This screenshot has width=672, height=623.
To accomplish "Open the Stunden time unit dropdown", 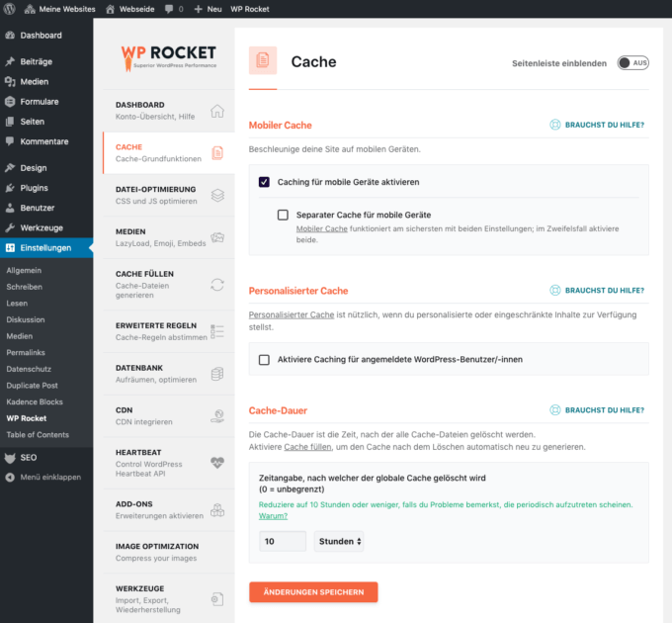I will (339, 542).
